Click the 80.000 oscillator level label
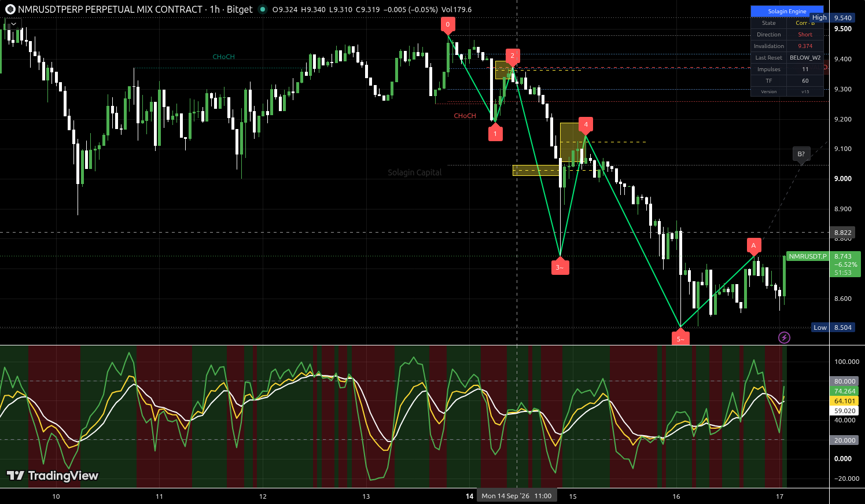865x504 pixels. [x=845, y=381]
